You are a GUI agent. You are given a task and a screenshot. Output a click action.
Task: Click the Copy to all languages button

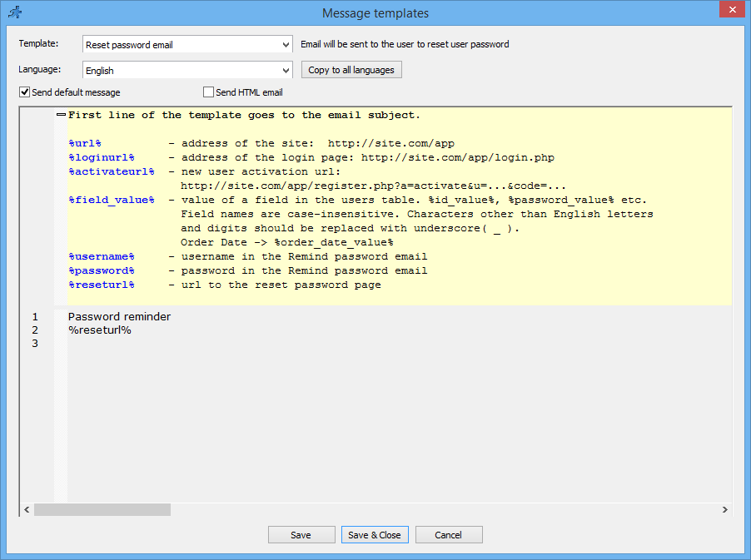pyautogui.click(x=351, y=69)
